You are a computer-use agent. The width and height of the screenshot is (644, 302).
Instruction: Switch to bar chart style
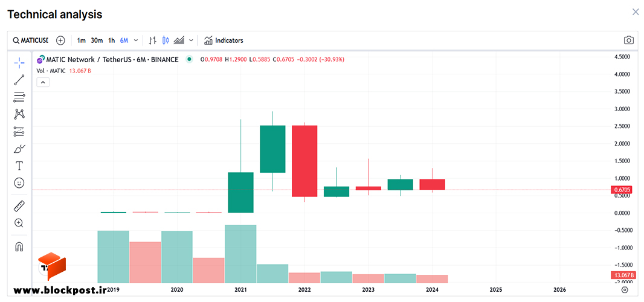coord(153,40)
